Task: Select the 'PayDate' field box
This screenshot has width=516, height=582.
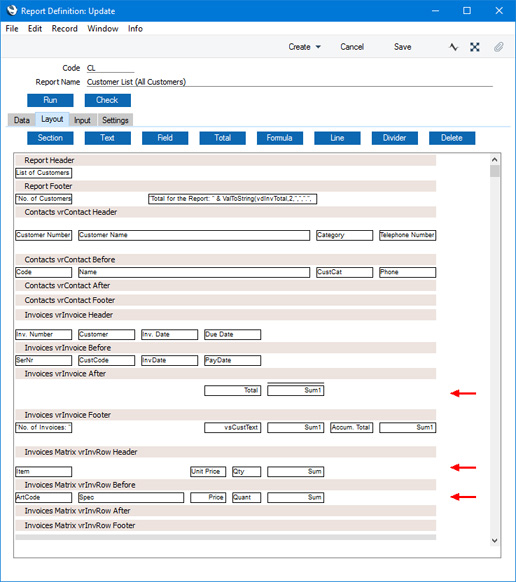Action: [232, 361]
